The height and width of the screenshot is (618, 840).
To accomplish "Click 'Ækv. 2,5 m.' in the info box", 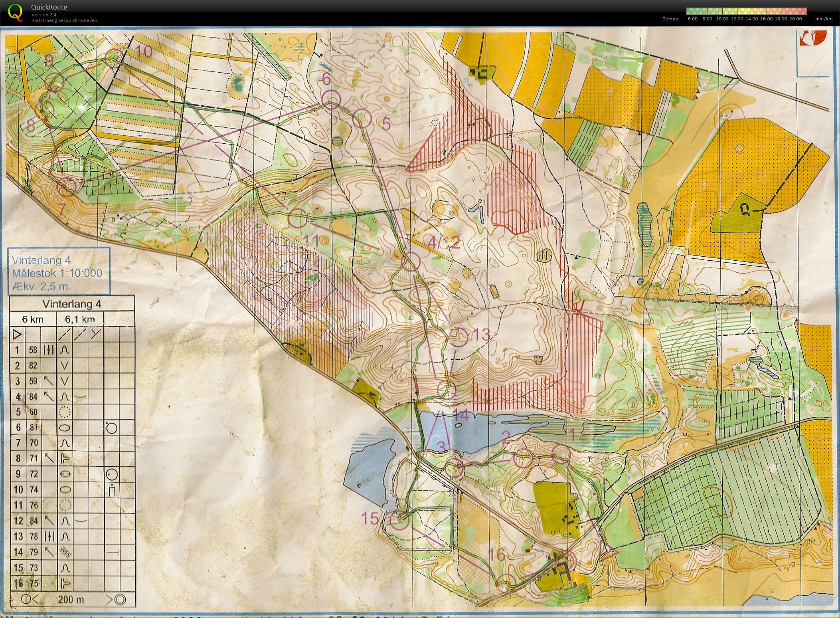I will (x=42, y=286).
